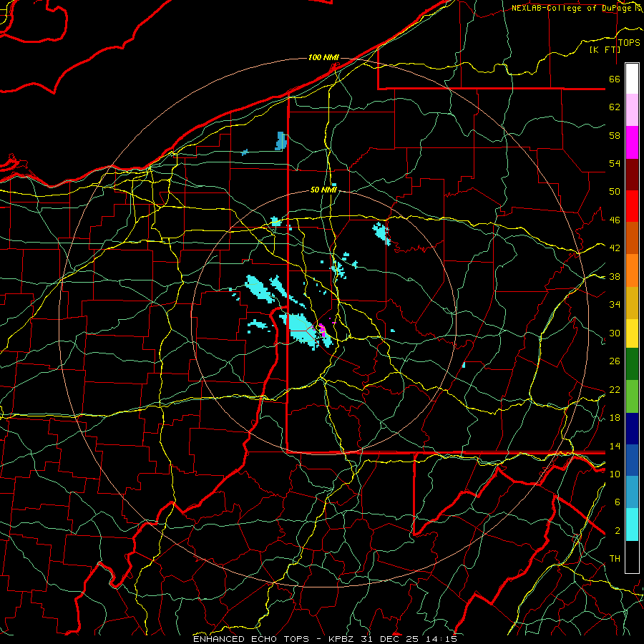
Task: Click the 46 value on legend
Action: coord(615,220)
